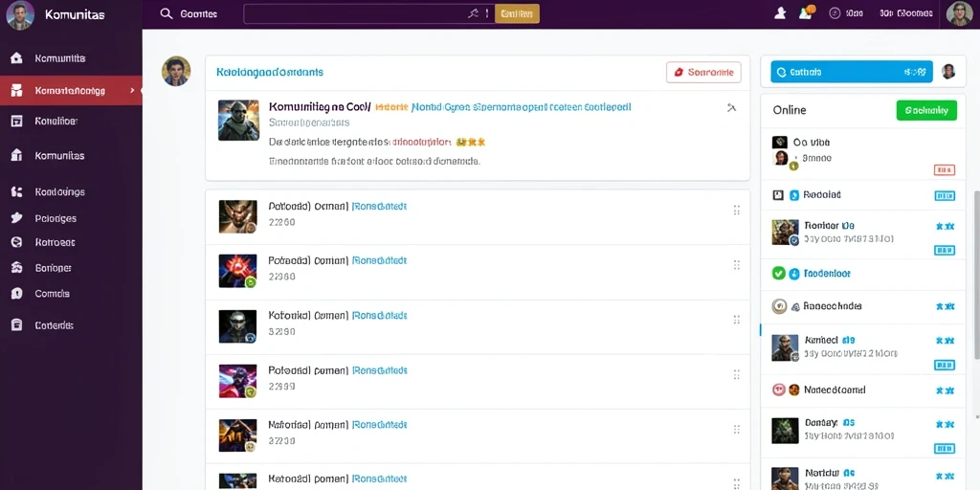Open the blue link in the horned creature row
The width and height of the screenshot is (980, 490).
379,206
